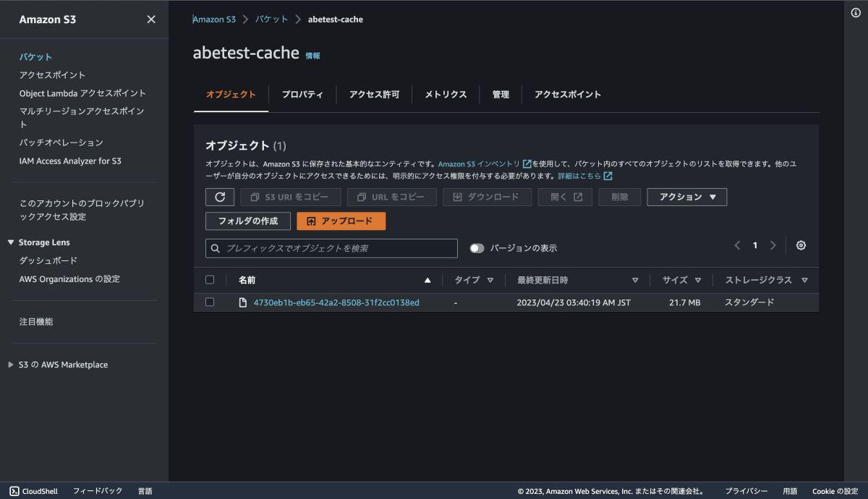This screenshot has height=499, width=868.
Task: Click external link icon next to 詳細はこちら
Action: [x=608, y=176]
